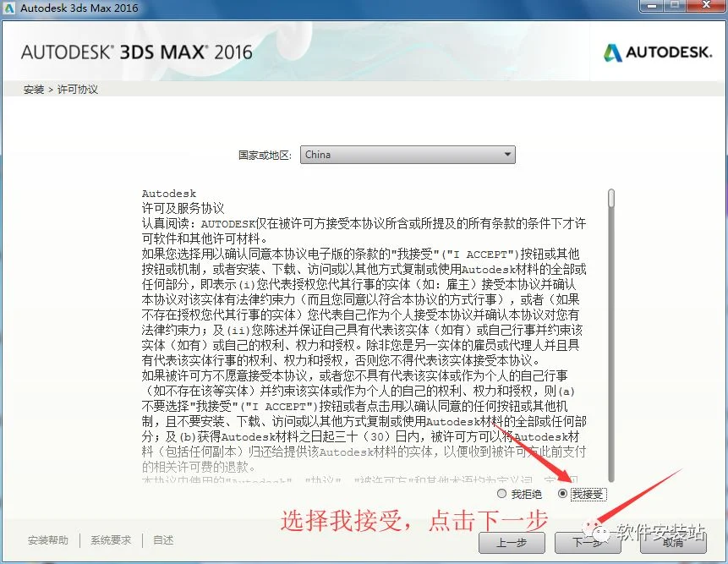This screenshot has width=728, height=564.
Task: Select the 我拒绝 radio button
Action: [501, 494]
